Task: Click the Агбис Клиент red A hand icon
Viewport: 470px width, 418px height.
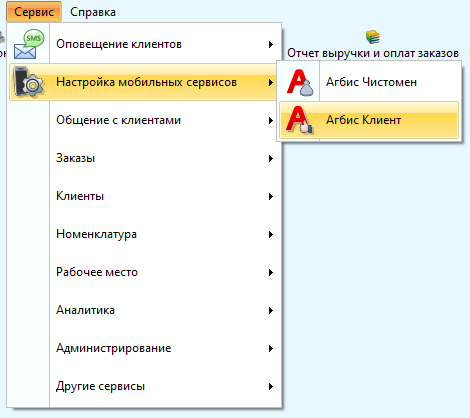Action: [x=300, y=120]
